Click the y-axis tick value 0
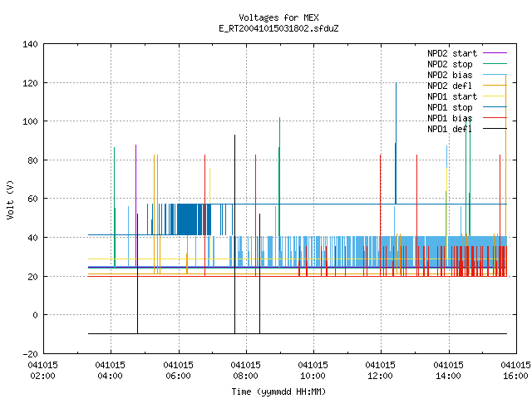This screenshot has height=399, width=532. click(35, 316)
